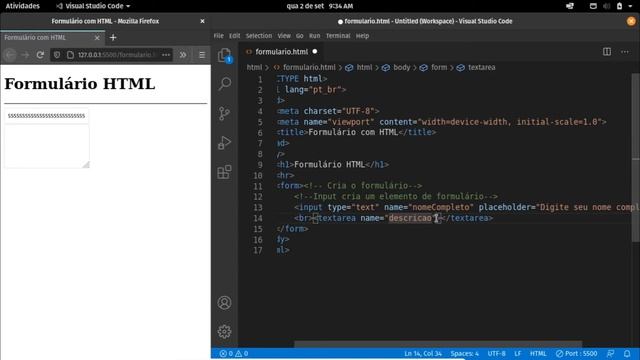Open the Selection menu
The height and width of the screenshot is (360, 640).
[x=258, y=36]
